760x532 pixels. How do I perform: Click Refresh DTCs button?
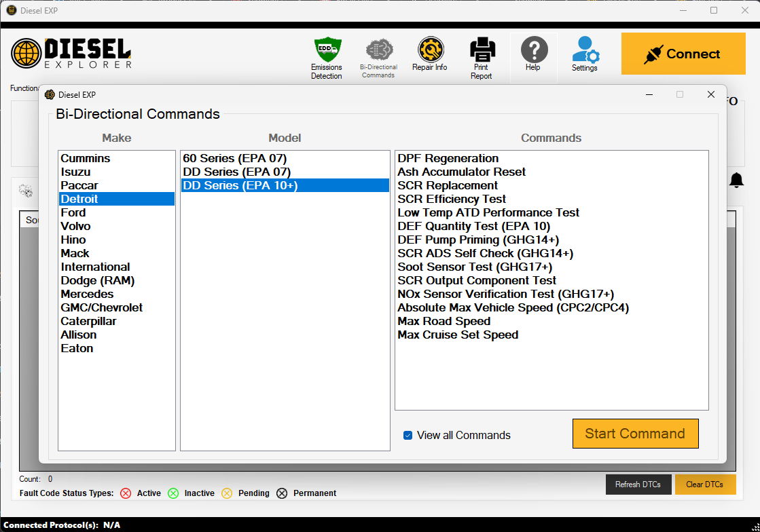[638, 484]
